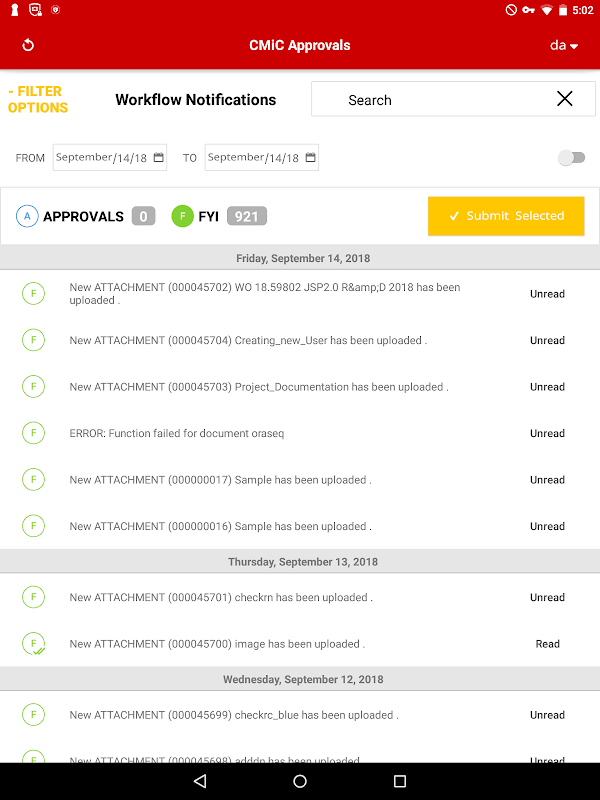
Task: Tap F icon for oraseq error notification
Action: (x=33, y=433)
